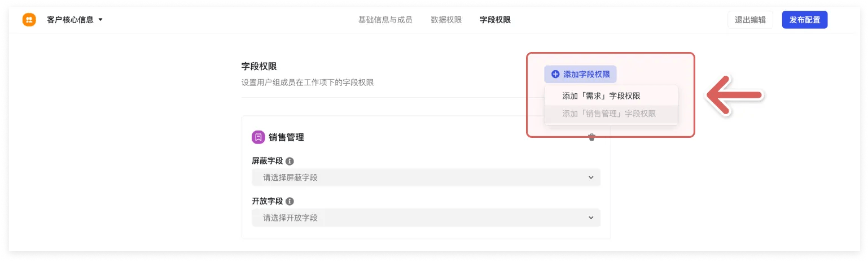
Task: Click the purple 销售管理 icon
Action: [258, 137]
